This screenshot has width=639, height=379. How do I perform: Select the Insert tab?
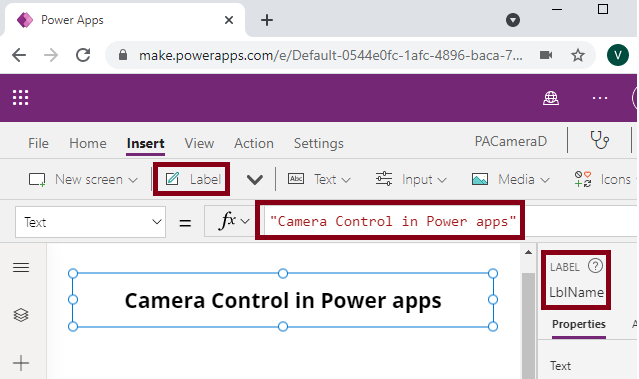[x=145, y=144]
